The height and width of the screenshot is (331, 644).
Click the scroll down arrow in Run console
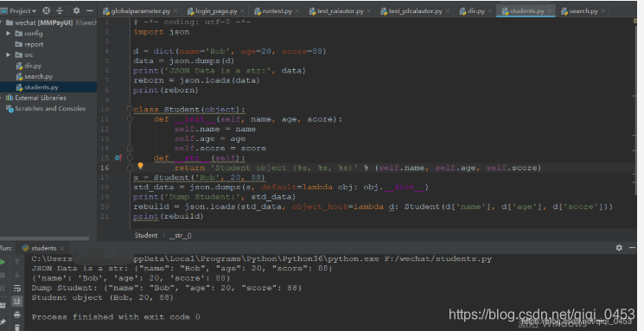(x=16, y=274)
